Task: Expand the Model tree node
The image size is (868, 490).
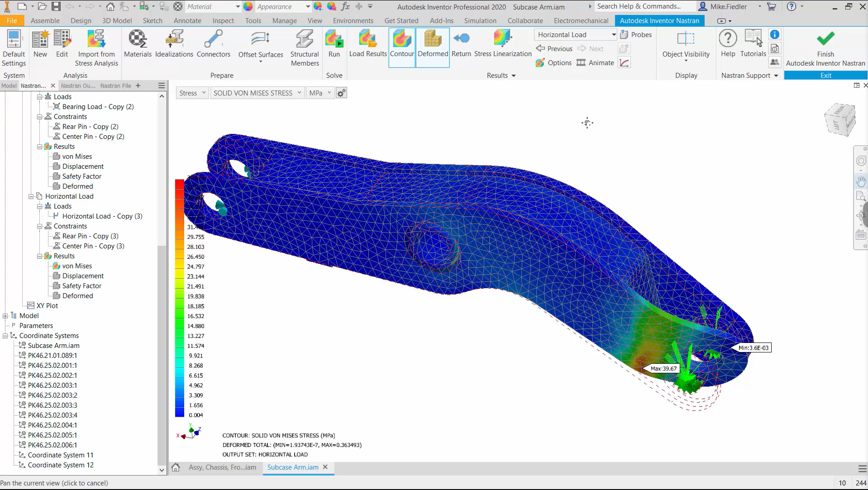Action: click(x=5, y=316)
